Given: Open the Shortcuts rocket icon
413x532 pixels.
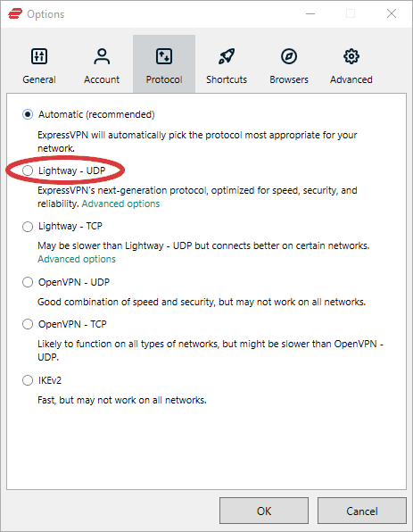Looking at the screenshot, I should (227, 56).
